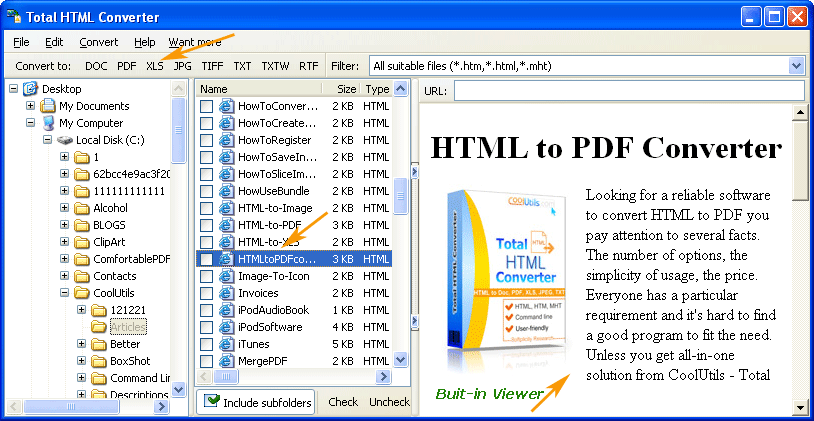Collapse the My Computer node

coord(31,123)
